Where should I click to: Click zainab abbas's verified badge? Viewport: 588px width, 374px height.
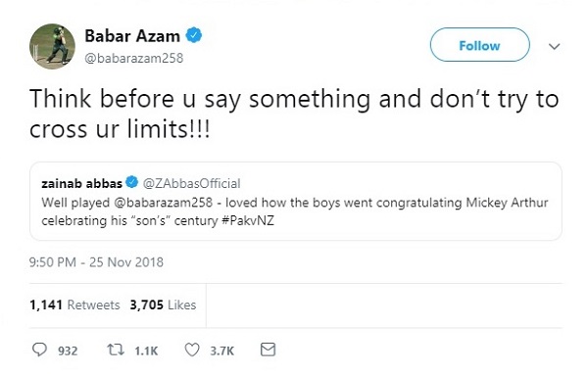coord(131,182)
